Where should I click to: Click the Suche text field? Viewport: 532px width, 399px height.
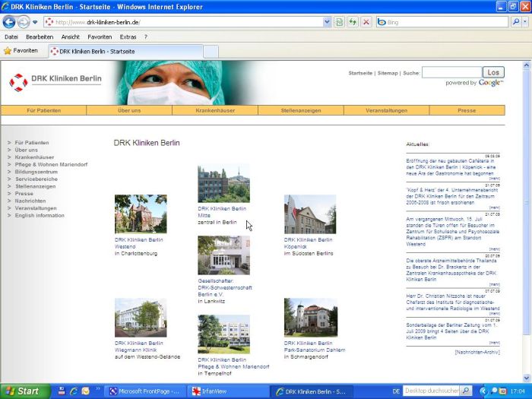point(452,72)
